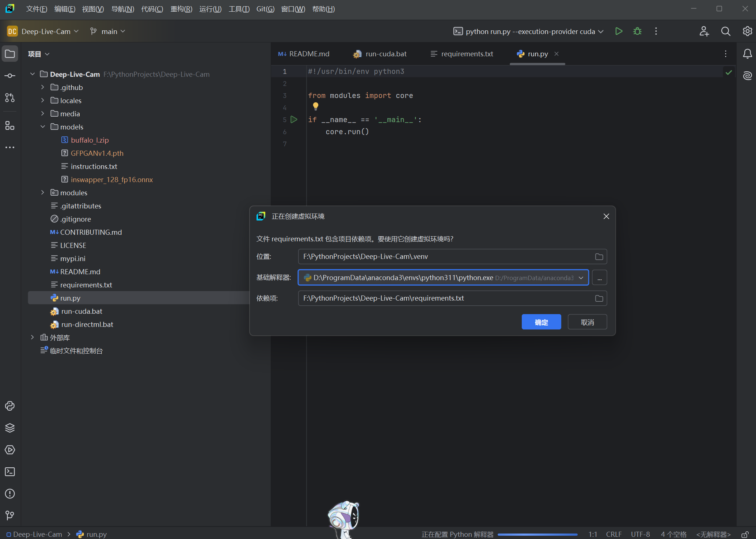Toggle read-only lock icon in status bar
The width and height of the screenshot is (756, 539).
[745, 534]
